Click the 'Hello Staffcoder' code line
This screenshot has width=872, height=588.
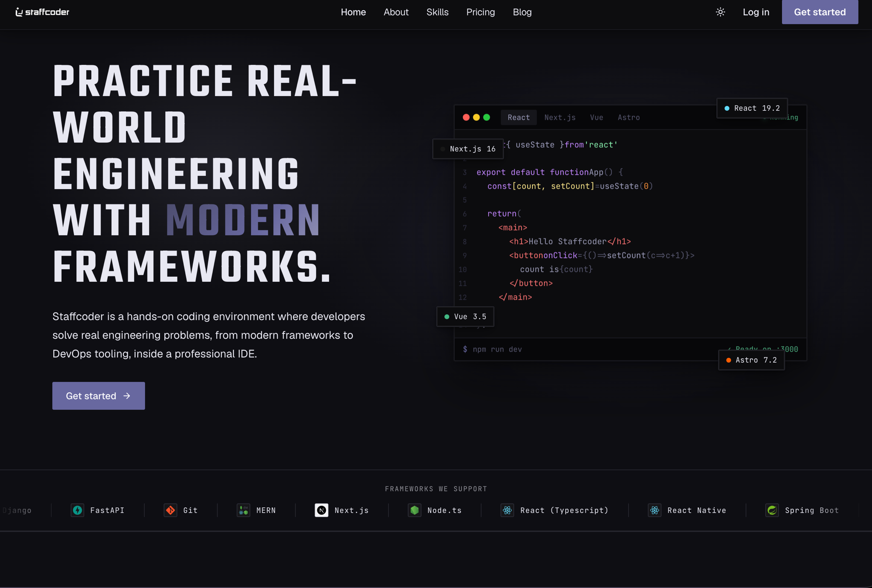[x=570, y=241]
